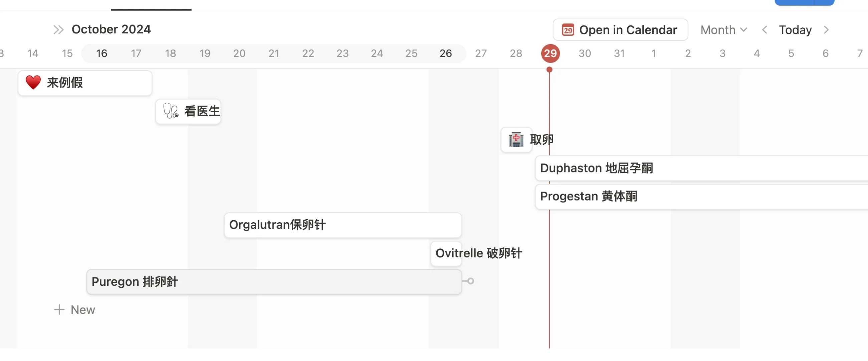Click the calendar icon in Open in Calendar
Screen dimensions: 868x361
pos(568,30)
